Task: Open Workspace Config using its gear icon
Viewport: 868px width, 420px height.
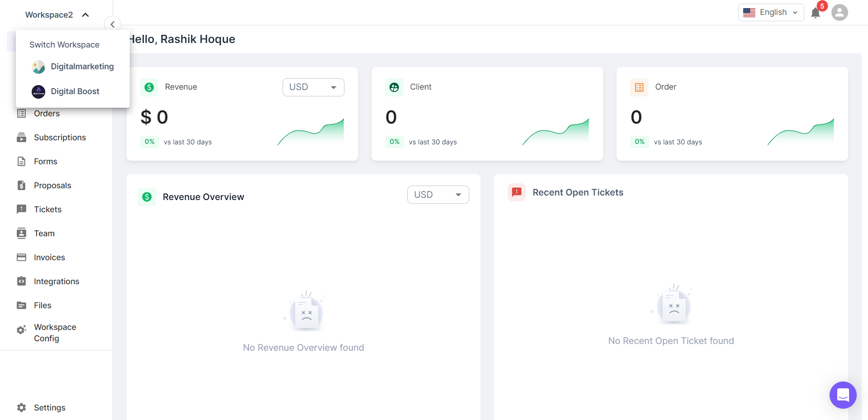Action: point(21,330)
